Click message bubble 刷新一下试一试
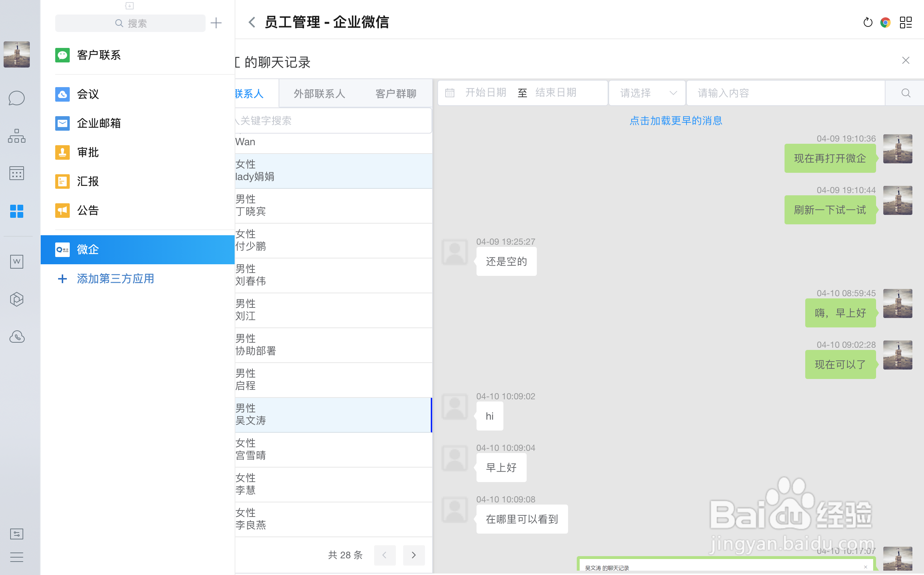The image size is (924, 575). point(830,209)
